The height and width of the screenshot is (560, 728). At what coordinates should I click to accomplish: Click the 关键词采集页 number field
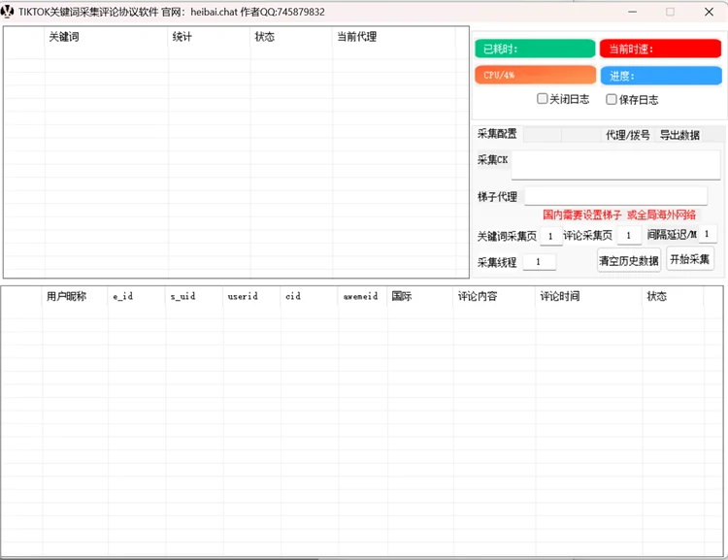click(x=551, y=236)
